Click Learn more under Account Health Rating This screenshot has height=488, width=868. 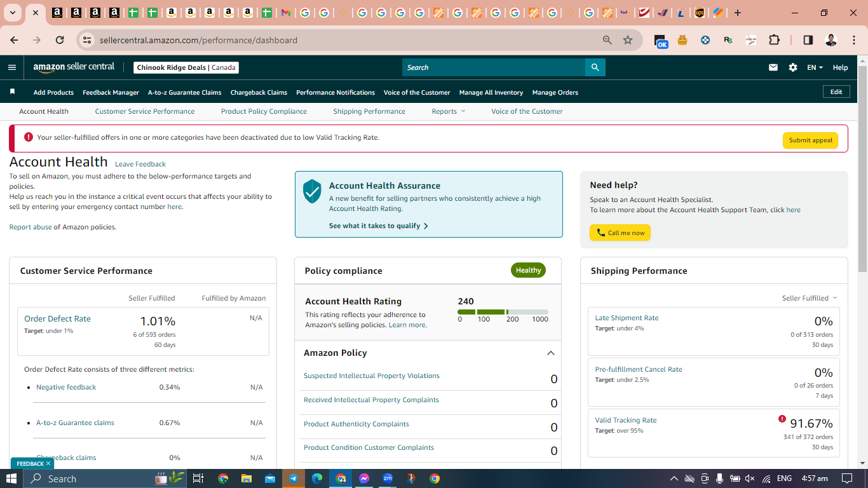[407, 325]
